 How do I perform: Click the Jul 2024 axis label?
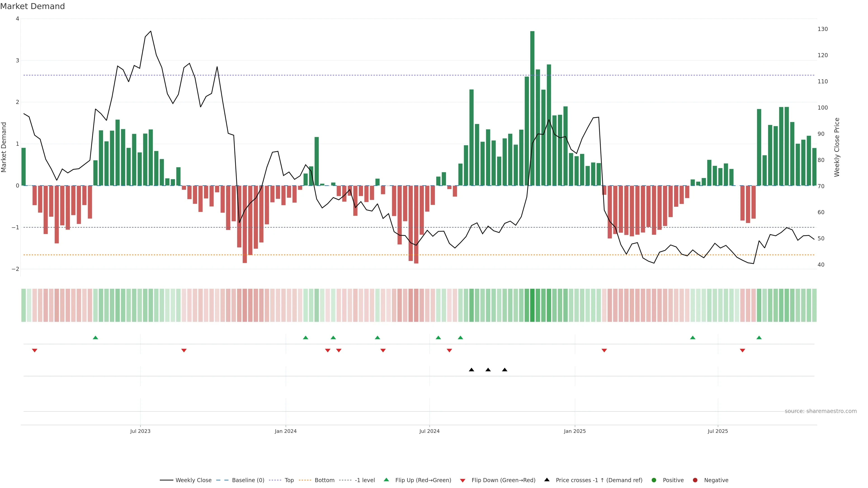429,432
